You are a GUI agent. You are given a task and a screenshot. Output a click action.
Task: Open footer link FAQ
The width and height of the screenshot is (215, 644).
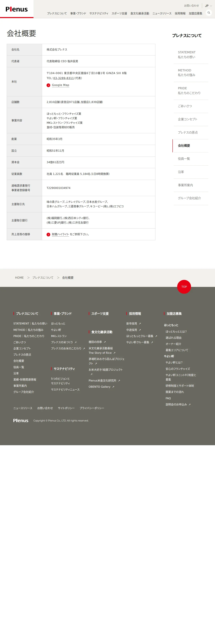pos(168,399)
